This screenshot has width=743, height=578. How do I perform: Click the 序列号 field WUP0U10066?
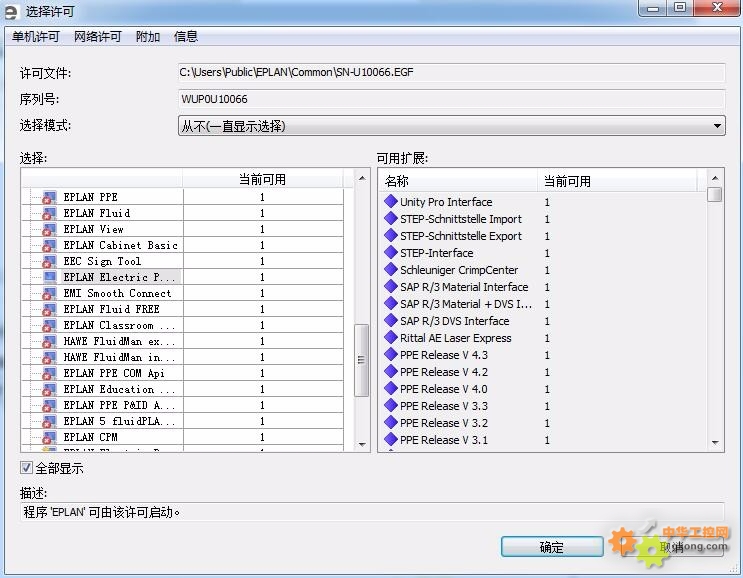pos(452,99)
